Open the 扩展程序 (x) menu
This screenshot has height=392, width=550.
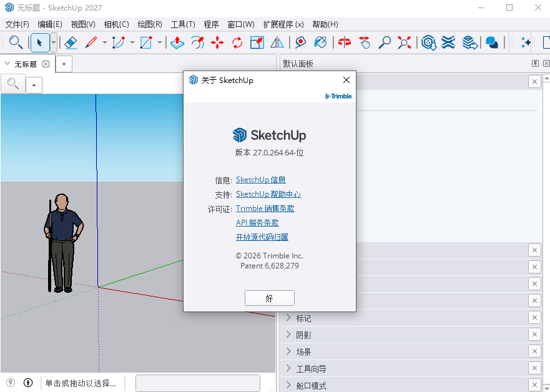283,24
